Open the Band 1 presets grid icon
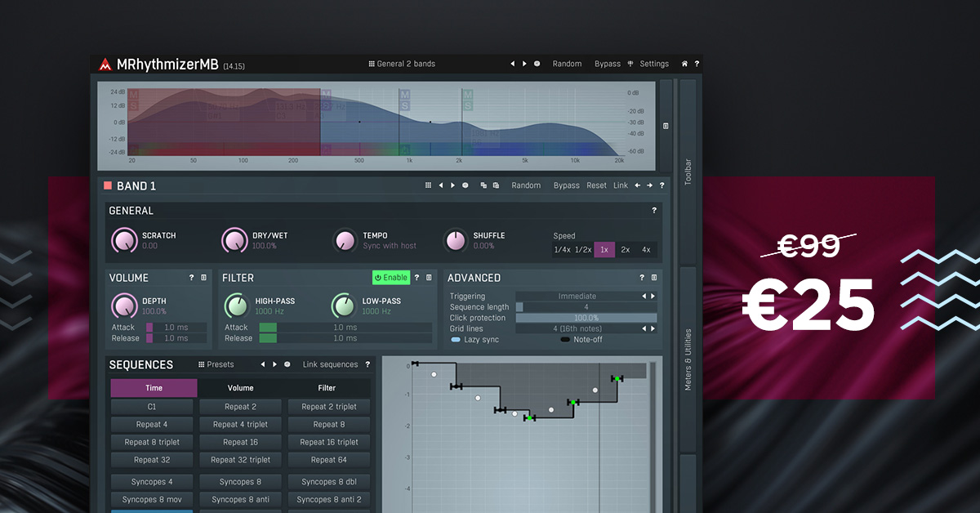This screenshot has width=980, height=513. click(x=428, y=185)
